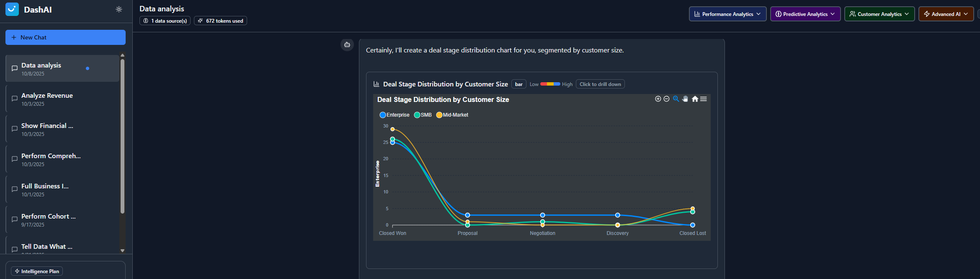Toggle the SMB series visibility
Viewport: 980px width, 279px height.
(422, 115)
